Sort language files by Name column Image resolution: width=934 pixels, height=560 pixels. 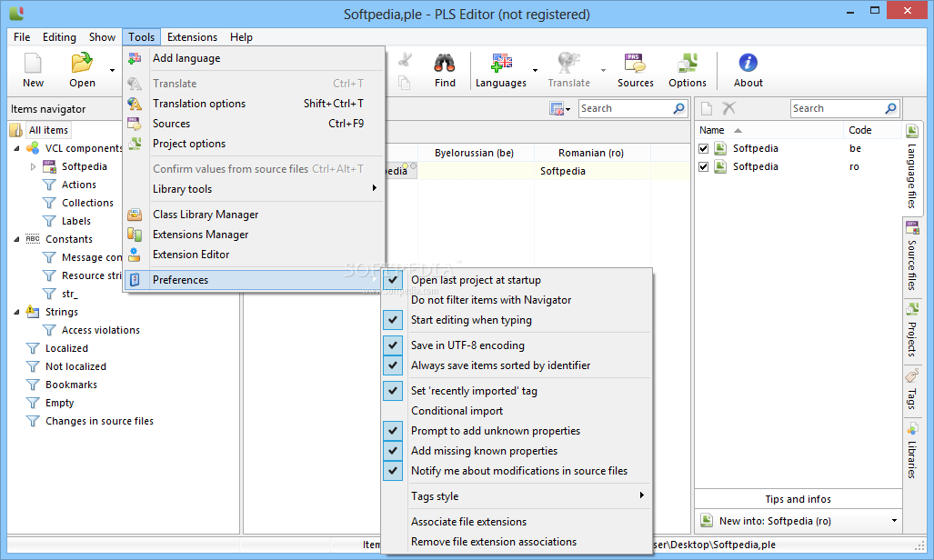pos(769,130)
